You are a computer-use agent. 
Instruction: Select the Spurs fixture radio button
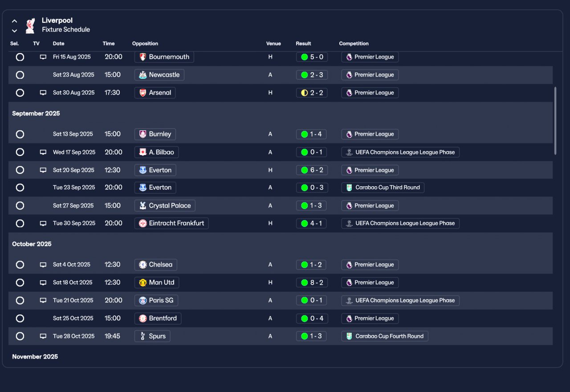(20, 336)
